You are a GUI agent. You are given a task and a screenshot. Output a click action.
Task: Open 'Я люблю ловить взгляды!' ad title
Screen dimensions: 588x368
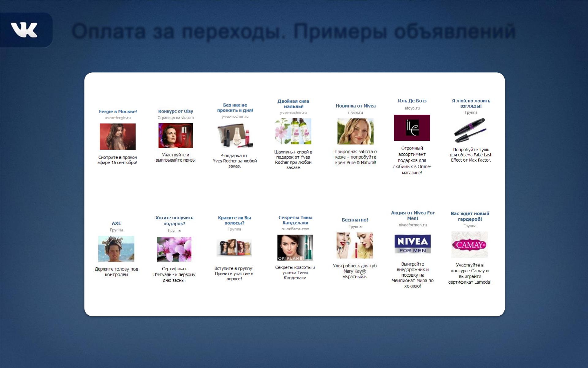[471, 103]
